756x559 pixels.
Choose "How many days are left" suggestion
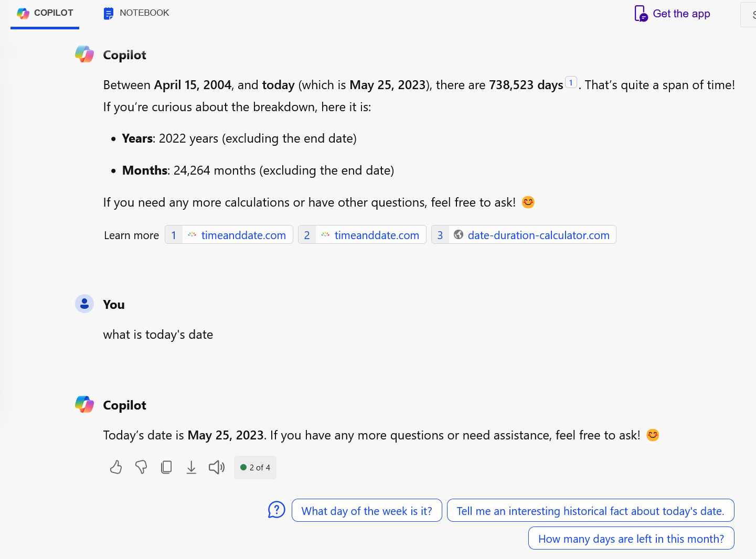(631, 539)
